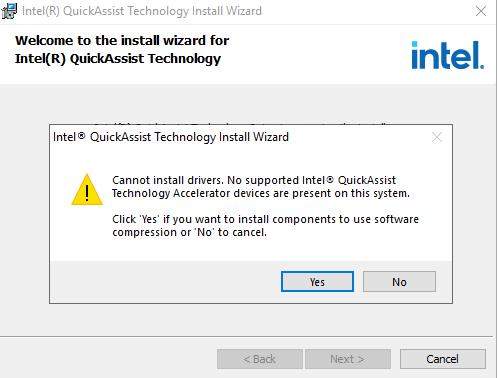Close the main Install Wizard window
The width and height of the screenshot is (498, 378).
(x=481, y=11)
